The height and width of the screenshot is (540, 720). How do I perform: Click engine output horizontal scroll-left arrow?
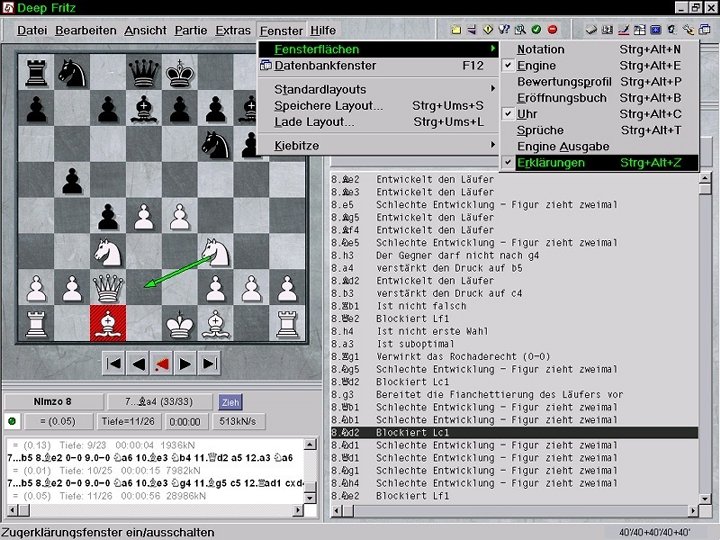pos(12,510)
